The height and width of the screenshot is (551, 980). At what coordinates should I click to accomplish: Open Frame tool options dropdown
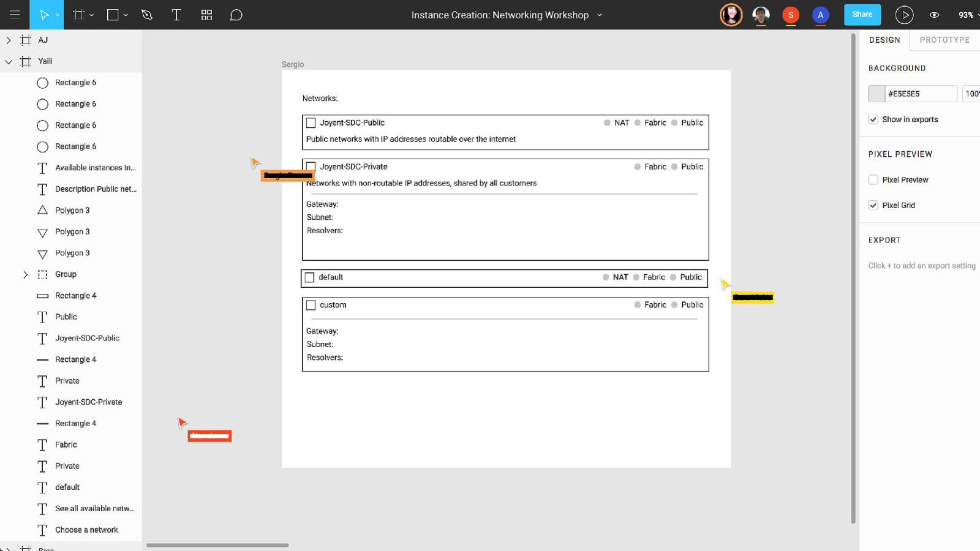click(x=92, y=15)
